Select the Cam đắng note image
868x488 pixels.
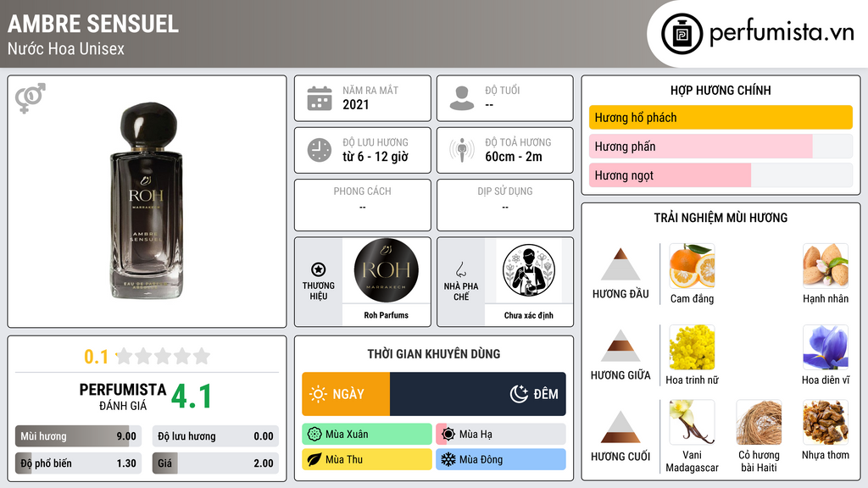pyautogui.click(x=692, y=266)
